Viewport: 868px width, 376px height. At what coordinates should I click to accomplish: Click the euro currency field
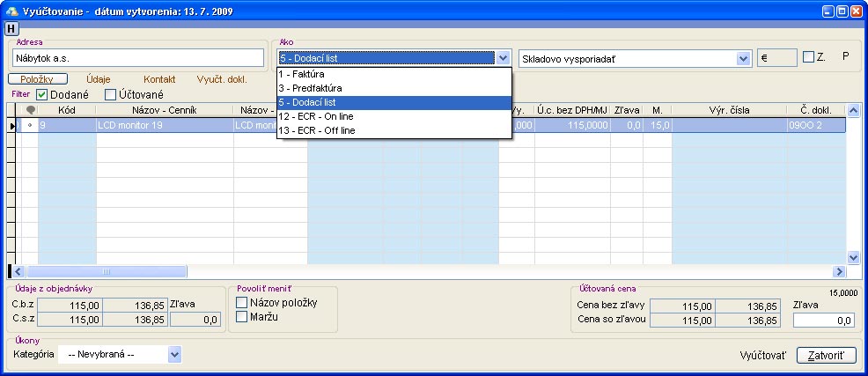pyautogui.click(x=776, y=57)
